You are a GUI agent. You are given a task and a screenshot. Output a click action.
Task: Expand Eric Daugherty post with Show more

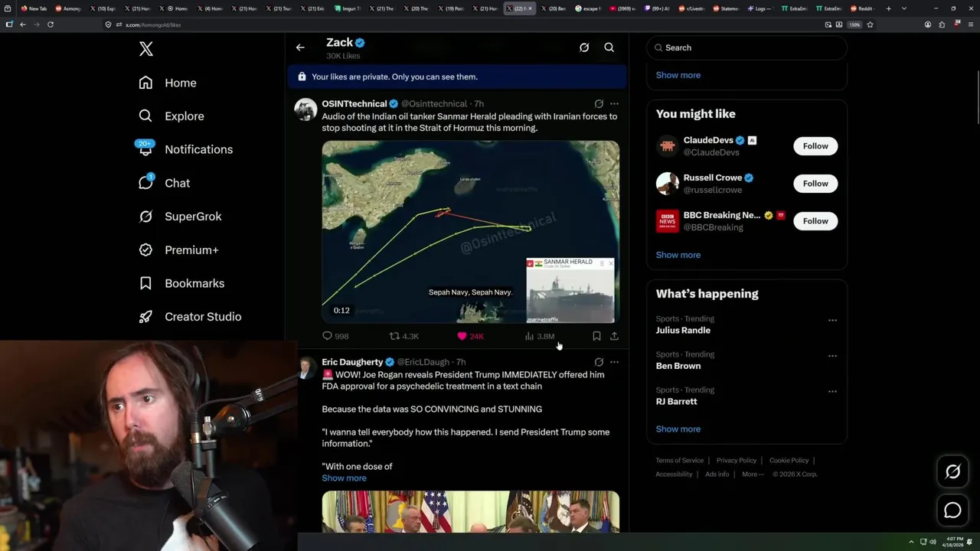pyautogui.click(x=344, y=478)
